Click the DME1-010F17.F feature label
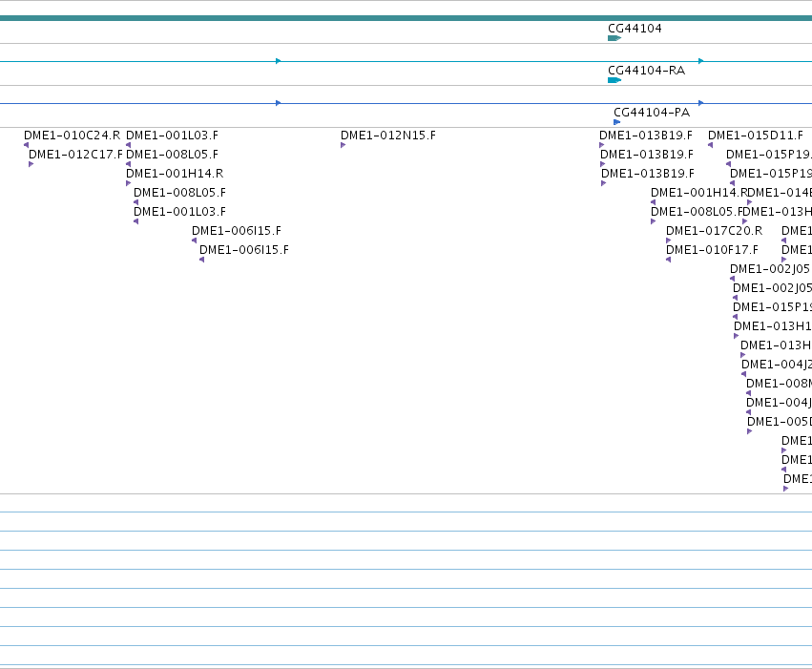 [x=712, y=250]
